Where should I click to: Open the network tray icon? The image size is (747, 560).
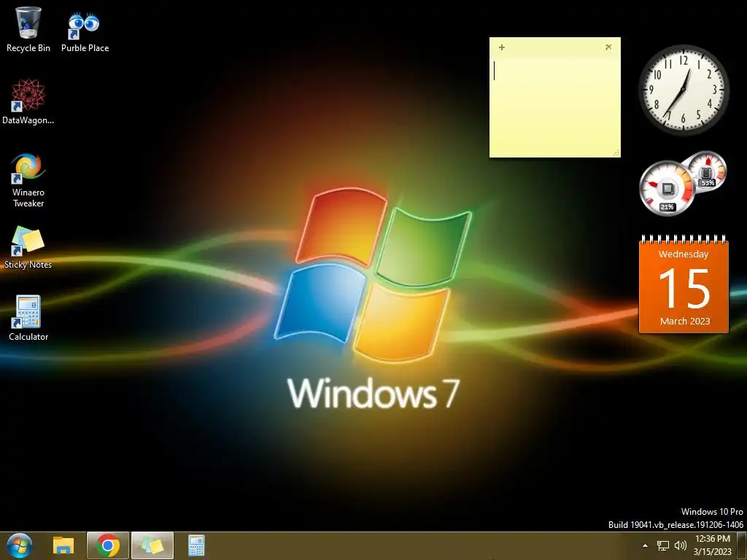click(662, 545)
